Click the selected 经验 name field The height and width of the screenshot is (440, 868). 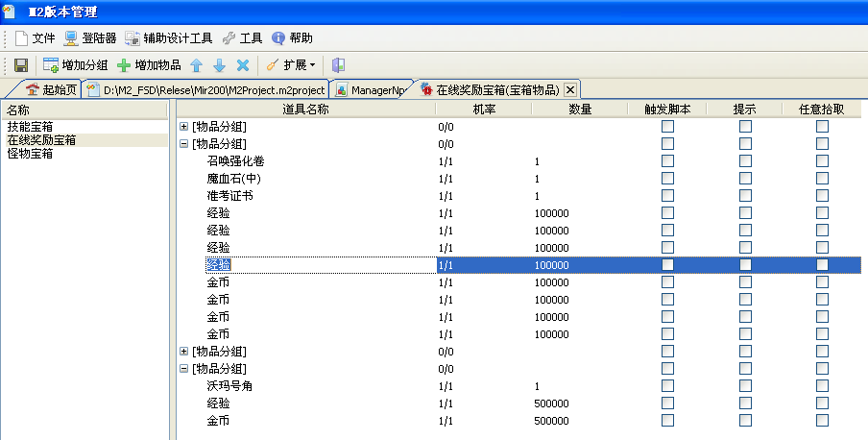321,265
